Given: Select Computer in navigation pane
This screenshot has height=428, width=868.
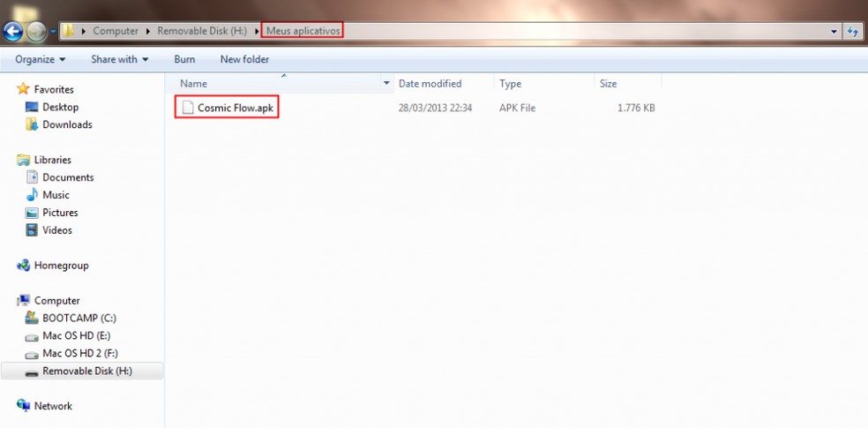Looking at the screenshot, I should coord(57,301).
